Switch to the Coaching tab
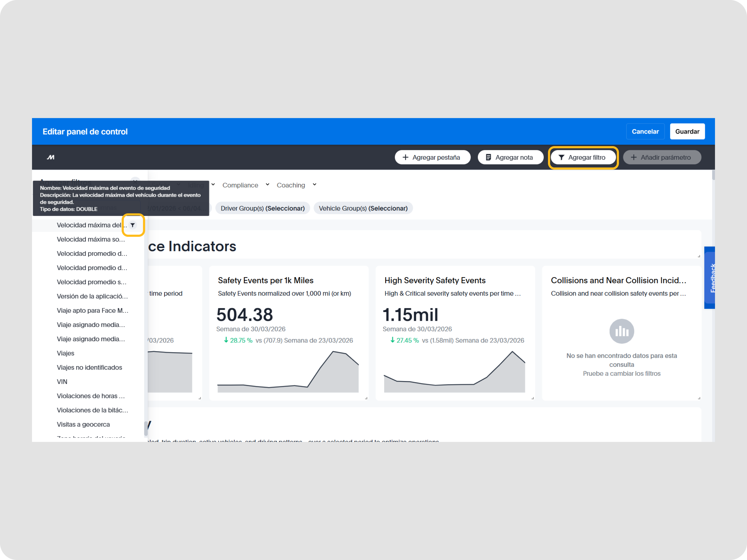747x560 pixels. [x=291, y=185]
